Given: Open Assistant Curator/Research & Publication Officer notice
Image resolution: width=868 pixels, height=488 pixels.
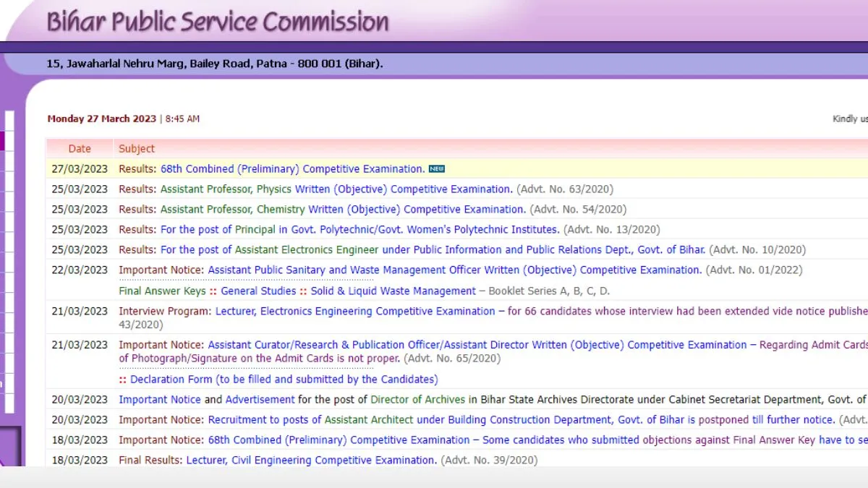Looking at the screenshot, I should [477, 346].
